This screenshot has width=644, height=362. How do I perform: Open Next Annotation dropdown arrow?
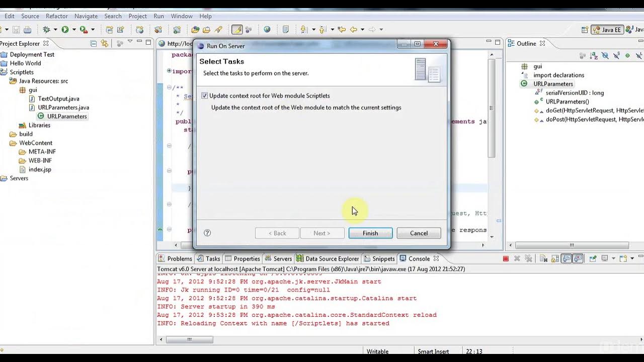coord(313,30)
